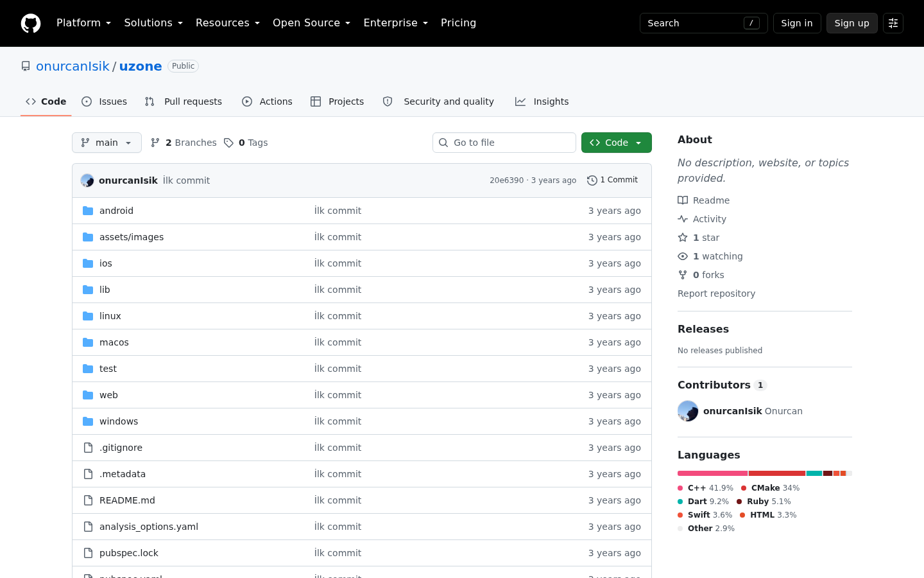The image size is (924, 578).
Task: Open the Pricing link
Action: (458, 23)
